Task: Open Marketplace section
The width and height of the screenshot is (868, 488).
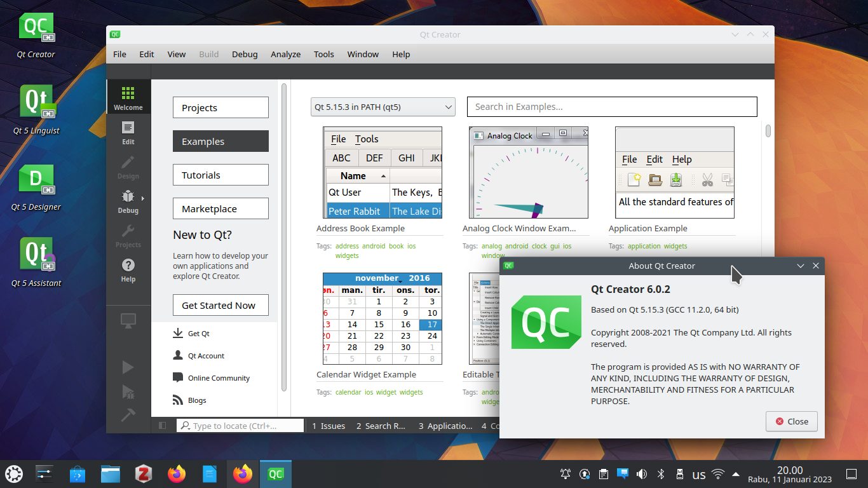Action: (220, 208)
